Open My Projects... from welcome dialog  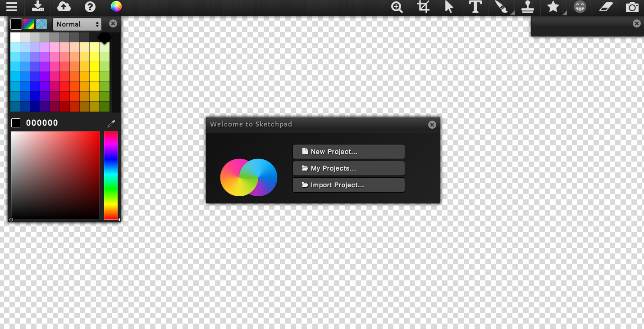349,168
